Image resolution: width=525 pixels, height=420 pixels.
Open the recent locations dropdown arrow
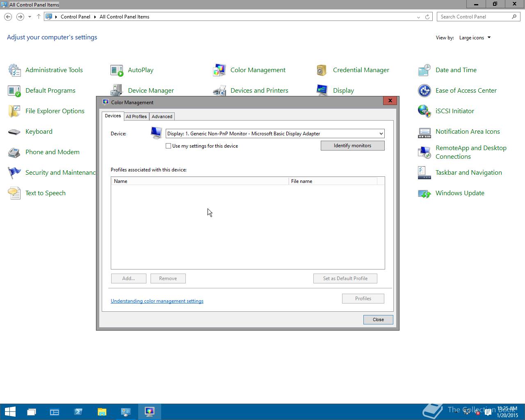[x=30, y=17]
